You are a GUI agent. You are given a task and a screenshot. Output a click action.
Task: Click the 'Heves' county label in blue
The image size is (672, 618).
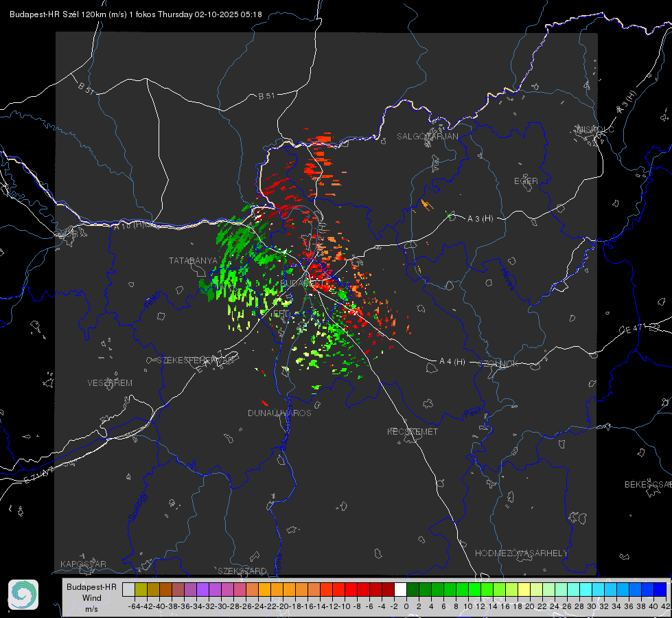507,279
